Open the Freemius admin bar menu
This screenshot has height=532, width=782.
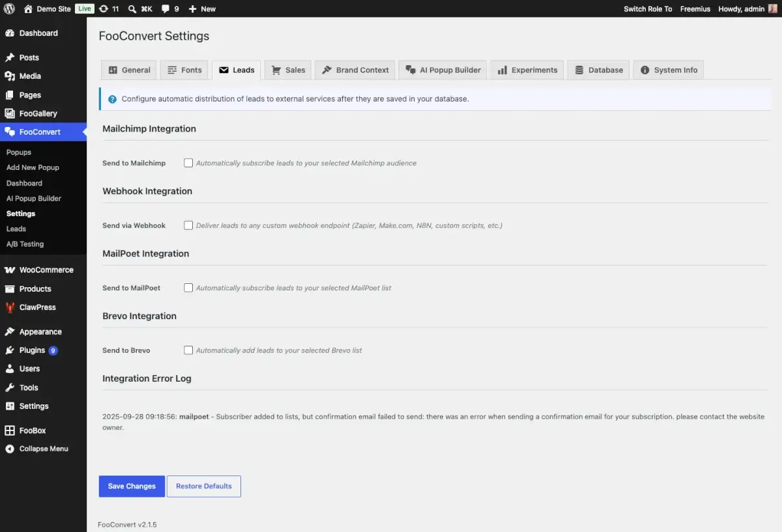(x=695, y=8)
